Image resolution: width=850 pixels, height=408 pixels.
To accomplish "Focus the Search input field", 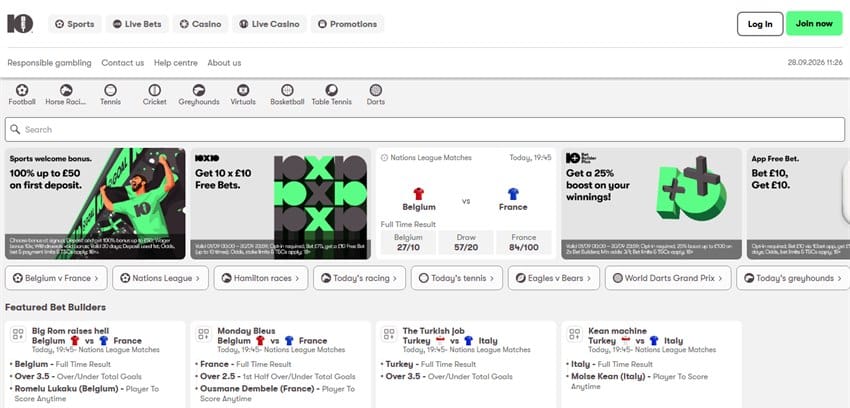I will click(425, 129).
